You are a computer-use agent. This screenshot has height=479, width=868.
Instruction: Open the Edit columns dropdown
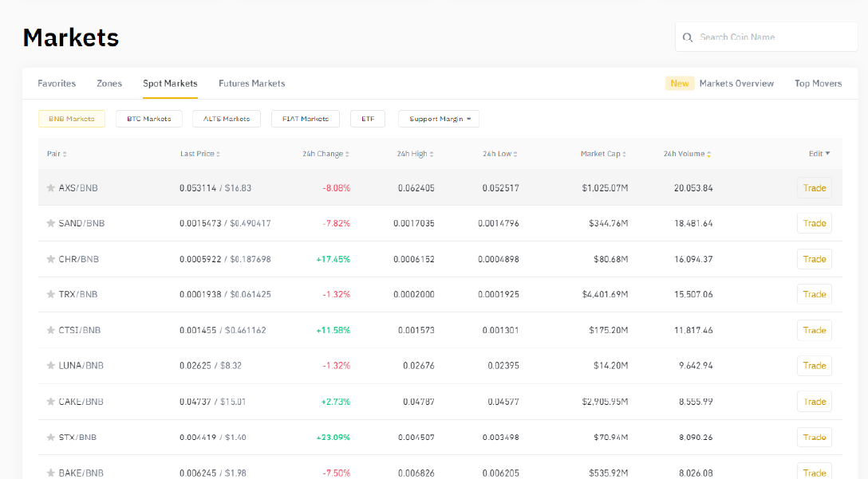coord(819,154)
